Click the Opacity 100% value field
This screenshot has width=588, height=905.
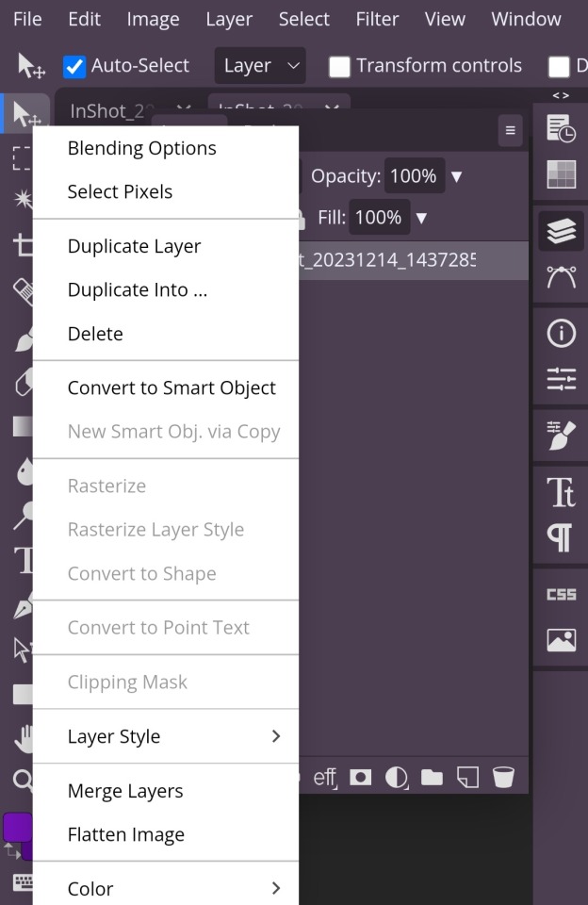[415, 176]
